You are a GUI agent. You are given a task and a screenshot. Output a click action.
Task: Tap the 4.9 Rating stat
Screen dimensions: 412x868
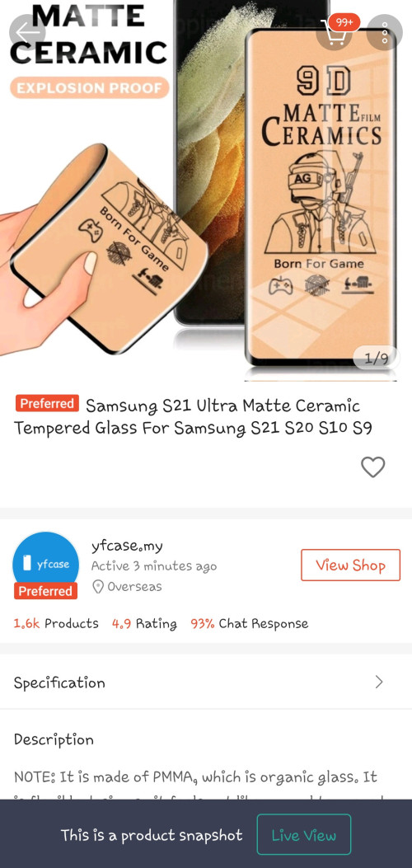[144, 624]
